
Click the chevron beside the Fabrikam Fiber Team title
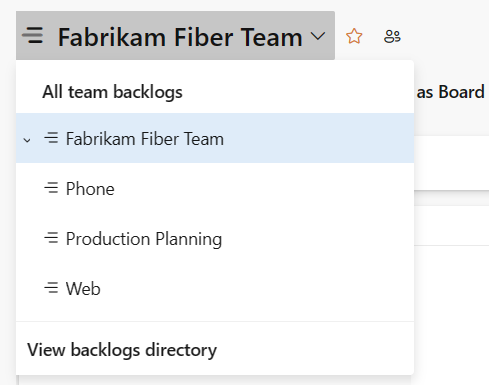[318, 36]
